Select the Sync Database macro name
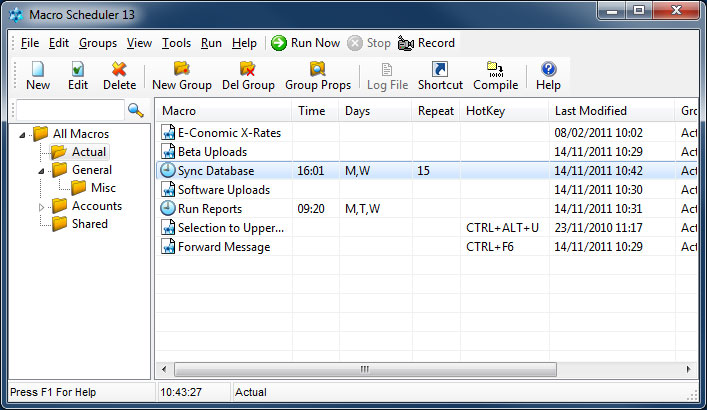Screen dimensions: 707x410 [x=216, y=170]
